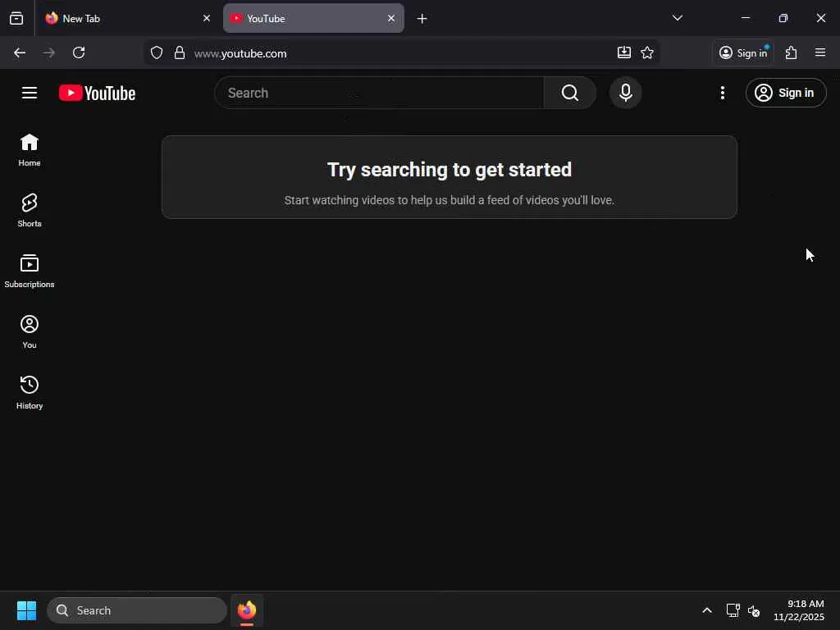Go to Home in YouTube sidebar

(30, 150)
